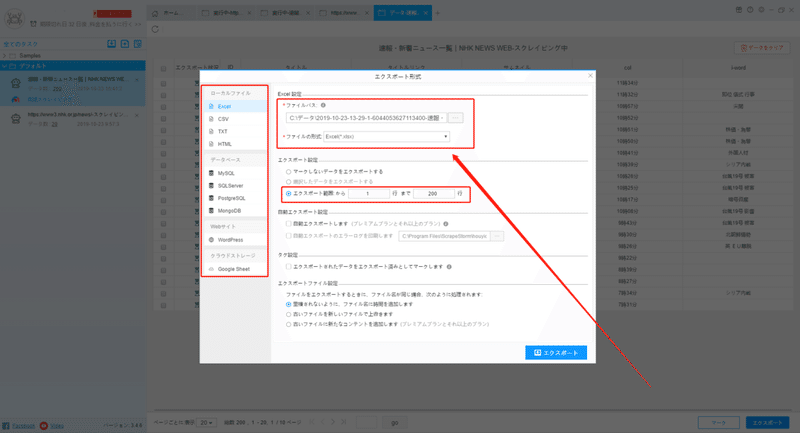The image size is (800, 433).
Task: Click the file path input field
Action: (366, 118)
